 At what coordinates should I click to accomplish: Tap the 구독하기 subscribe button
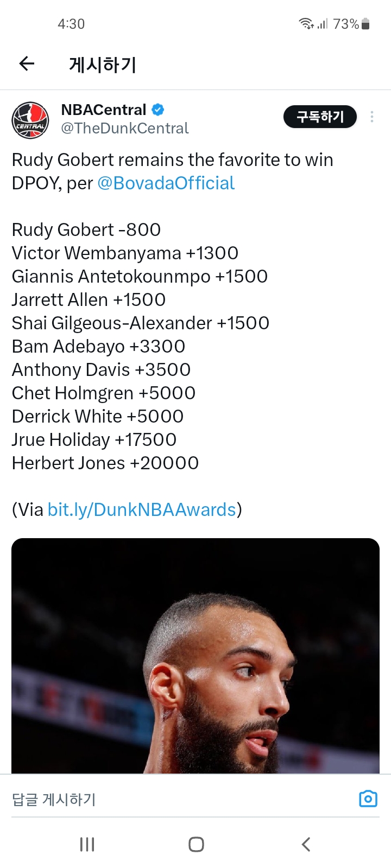pos(320,117)
